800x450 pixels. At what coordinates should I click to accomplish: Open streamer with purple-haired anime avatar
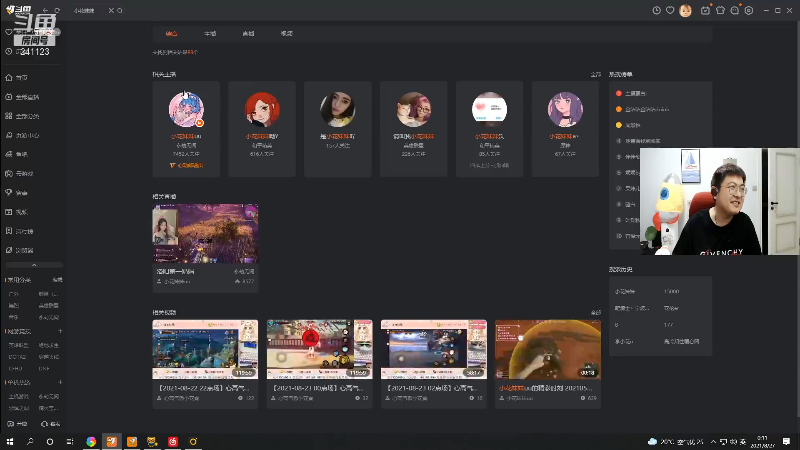565,109
